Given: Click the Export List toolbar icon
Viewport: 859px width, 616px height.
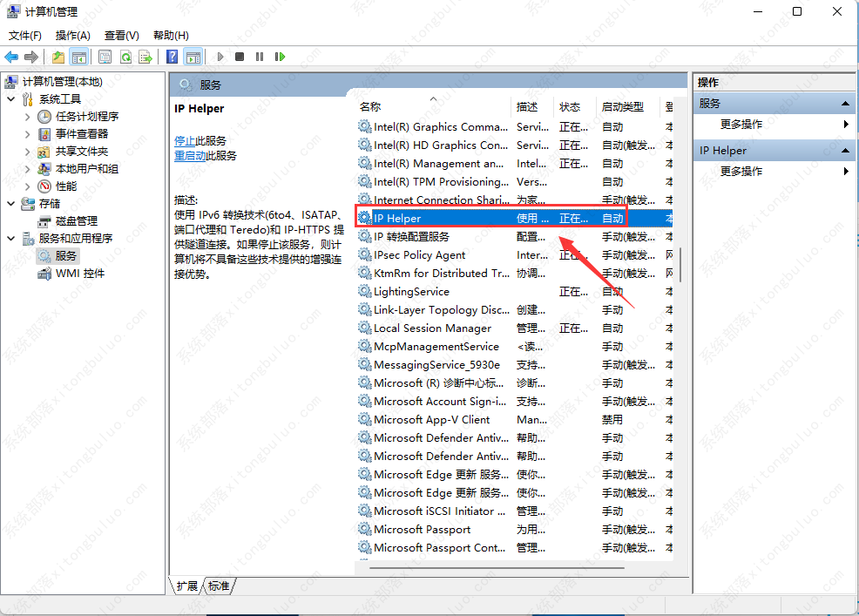Looking at the screenshot, I should pyautogui.click(x=145, y=57).
